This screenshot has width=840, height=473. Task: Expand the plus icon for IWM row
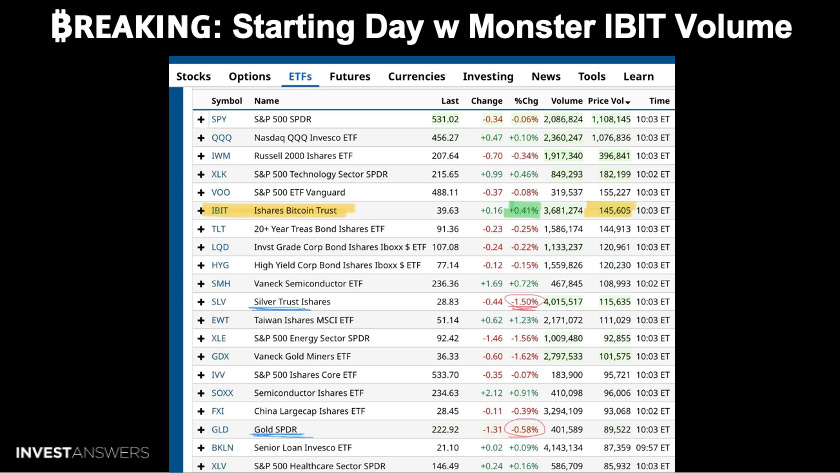[x=201, y=156]
